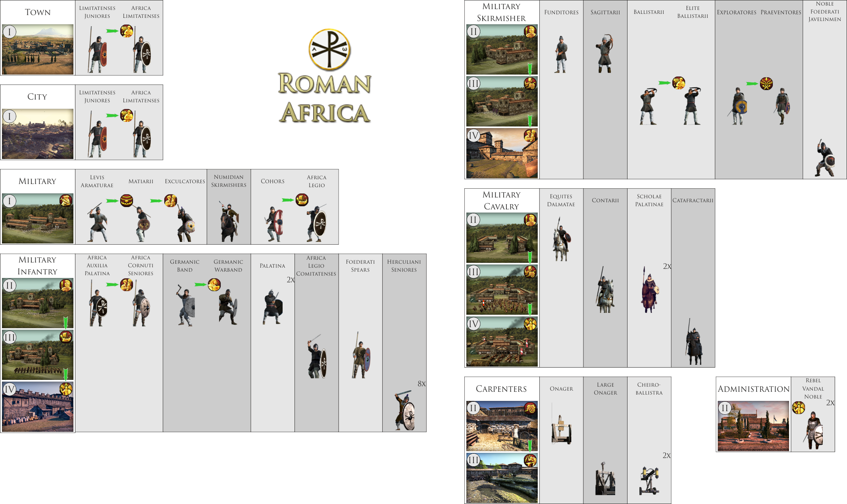Screen dimensions: 847x504
Task: Click the '8x' multiplier near Herculiani Seniores
Action: [x=422, y=383]
